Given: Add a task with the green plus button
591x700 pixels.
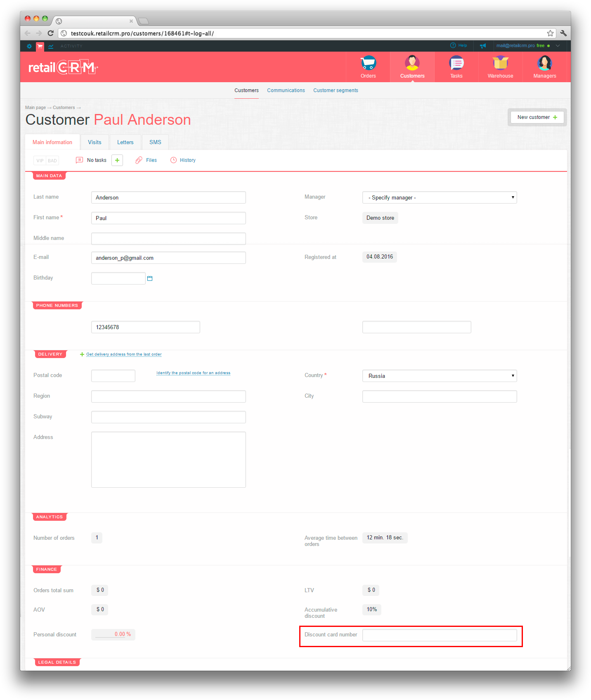Looking at the screenshot, I should click(117, 160).
